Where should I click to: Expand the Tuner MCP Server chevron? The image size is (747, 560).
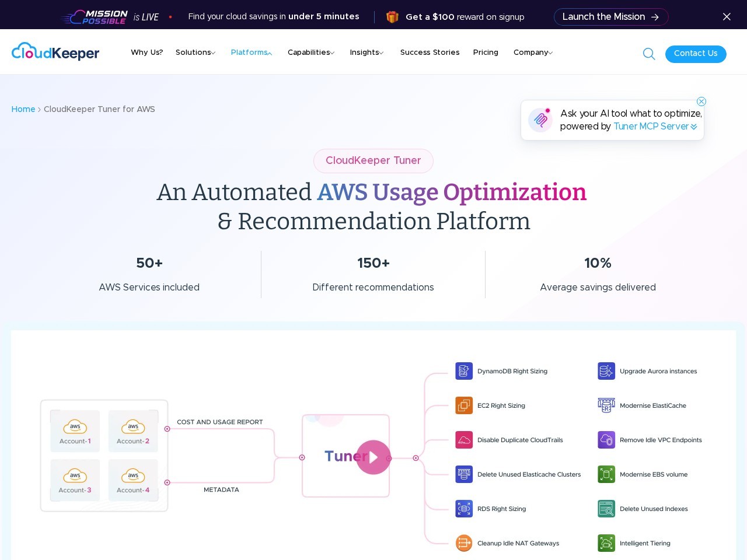tap(694, 127)
